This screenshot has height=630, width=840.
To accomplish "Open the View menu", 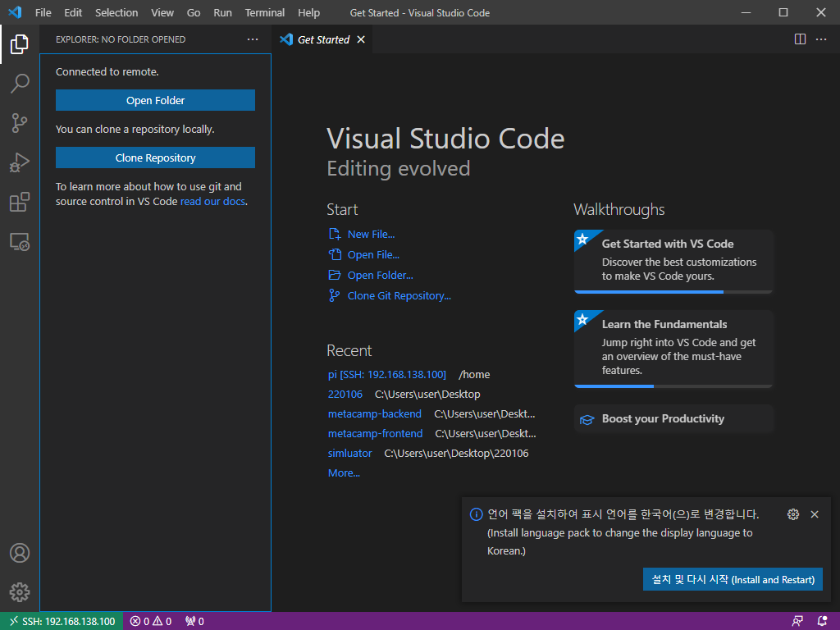I will [162, 12].
